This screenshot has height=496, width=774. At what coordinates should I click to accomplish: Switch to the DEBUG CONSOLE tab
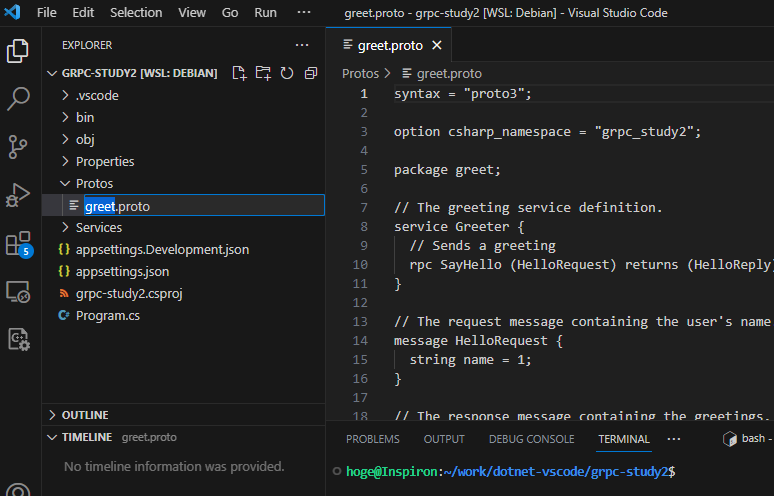(x=531, y=439)
